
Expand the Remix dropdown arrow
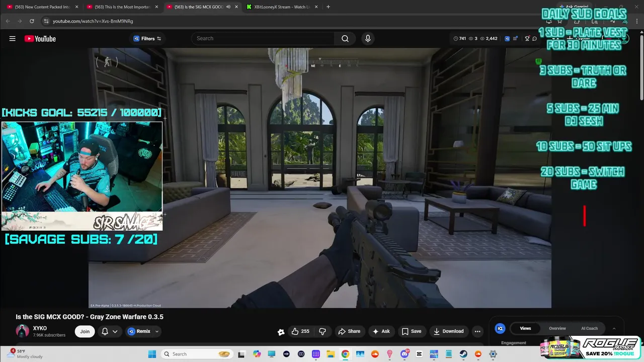[x=157, y=331]
